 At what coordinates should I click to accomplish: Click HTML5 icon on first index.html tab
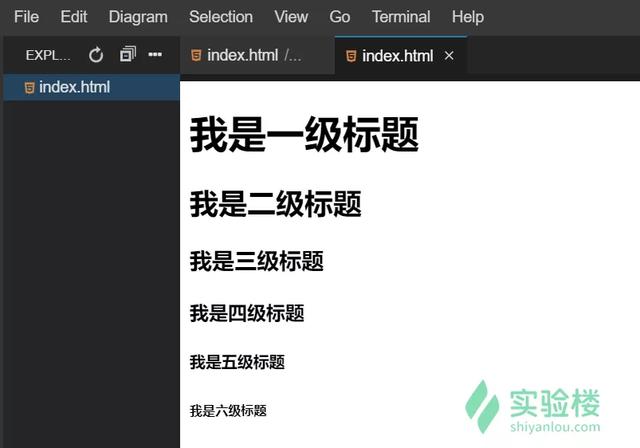click(196, 55)
